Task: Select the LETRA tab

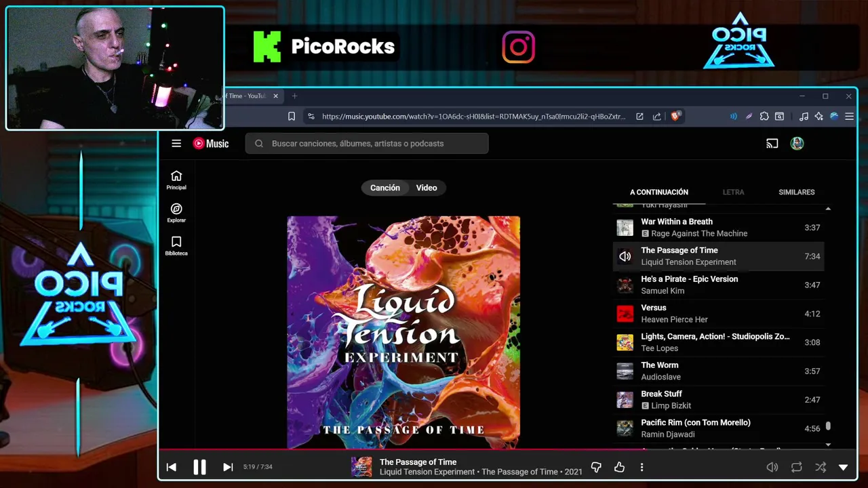Action: coord(733,192)
